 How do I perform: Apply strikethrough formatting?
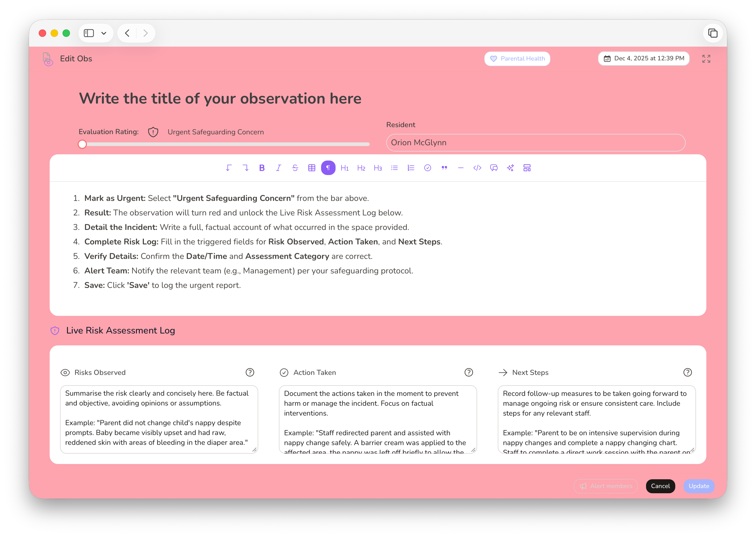click(295, 168)
